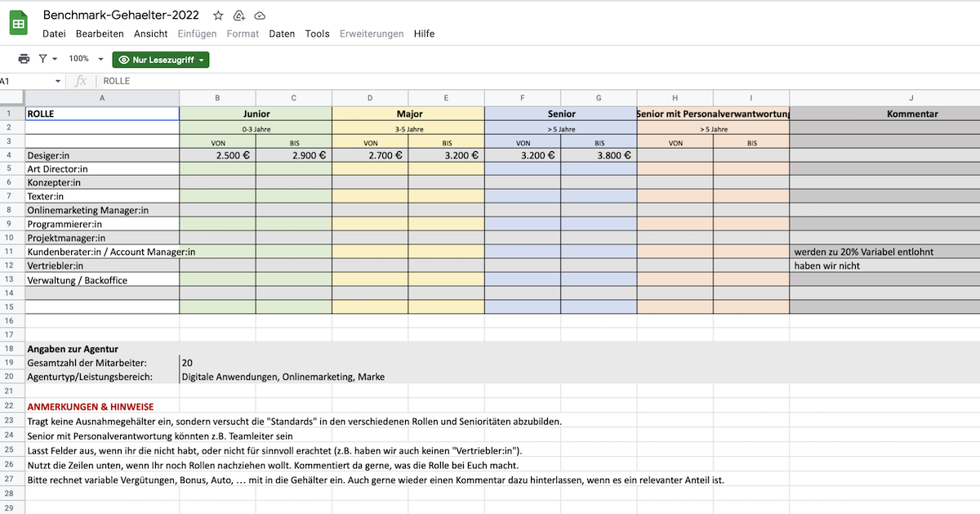Select the Kommentar header cell
Screen dimensions: 980x514
885,114
